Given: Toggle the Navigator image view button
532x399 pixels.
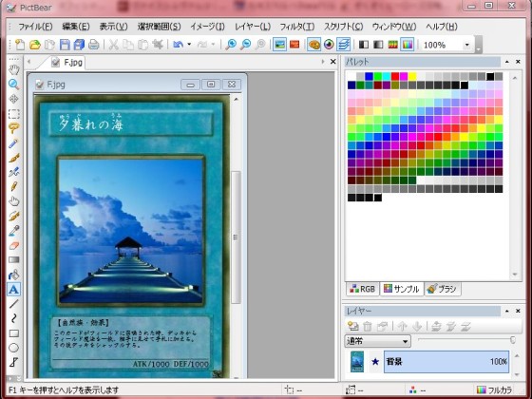Looking at the screenshot, I should 279,45.
